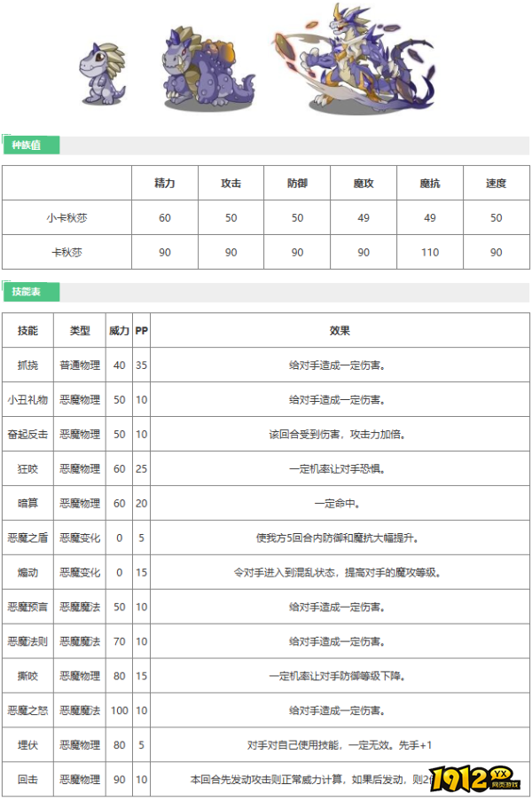The height and width of the screenshot is (801, 532).
Task: Click effect text 使我方5回合内防御和魔抗大幅提升
Action: coord(337,538)
